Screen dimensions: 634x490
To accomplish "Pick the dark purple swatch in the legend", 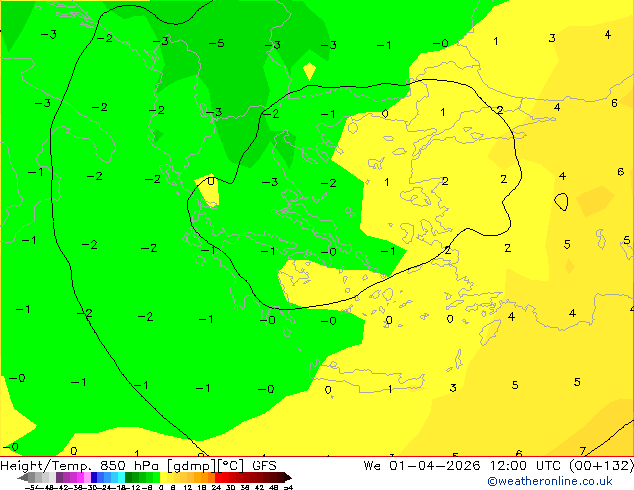I will pyautogui.click(x=59, y=477).
